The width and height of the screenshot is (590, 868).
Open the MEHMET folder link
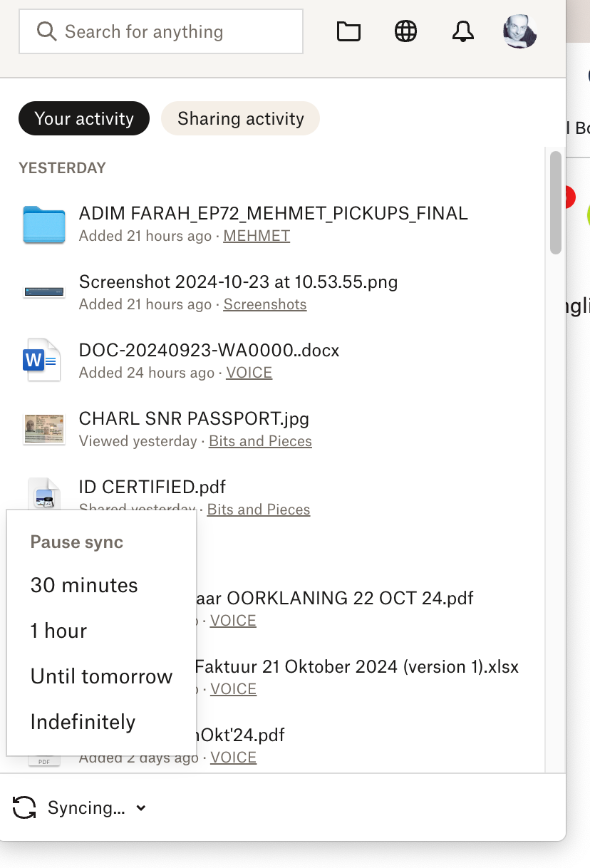257,235
